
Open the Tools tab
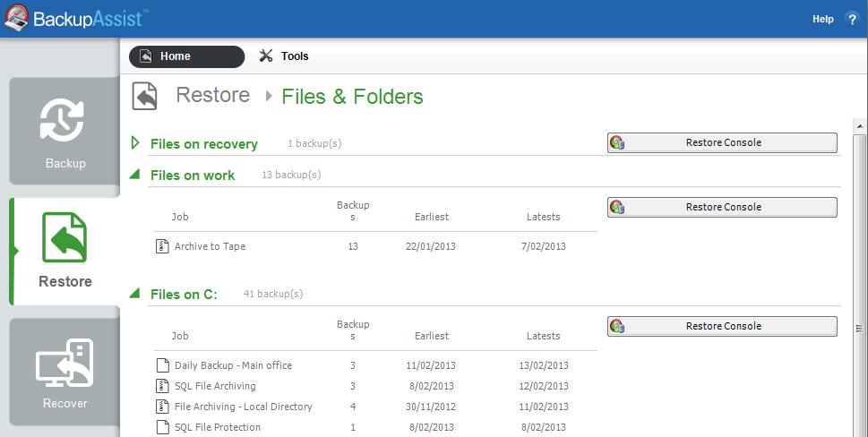[x=284, y=56]
